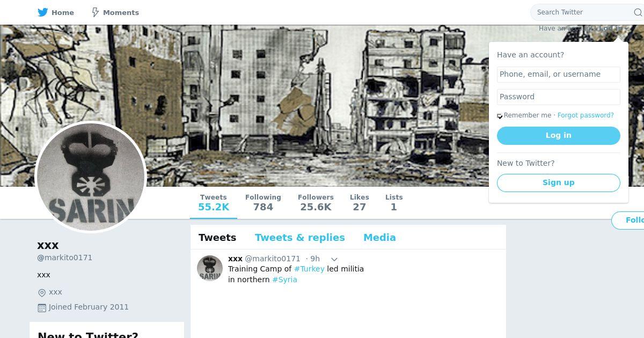Viewport: 644px width, 338px height.
Task: Click the location pin icon
Action: pyautogui.click(x=42, y=292)
